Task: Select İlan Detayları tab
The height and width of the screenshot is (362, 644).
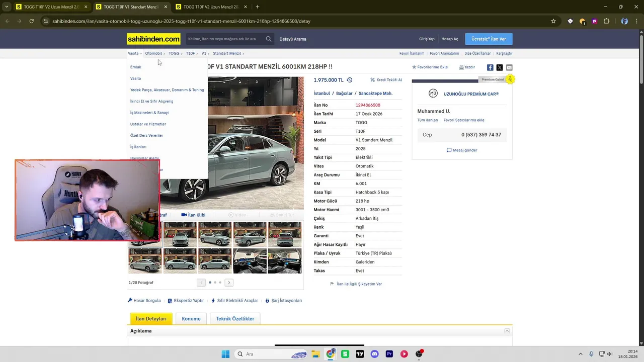Action: pyautogui.click(x=151, y=319)
